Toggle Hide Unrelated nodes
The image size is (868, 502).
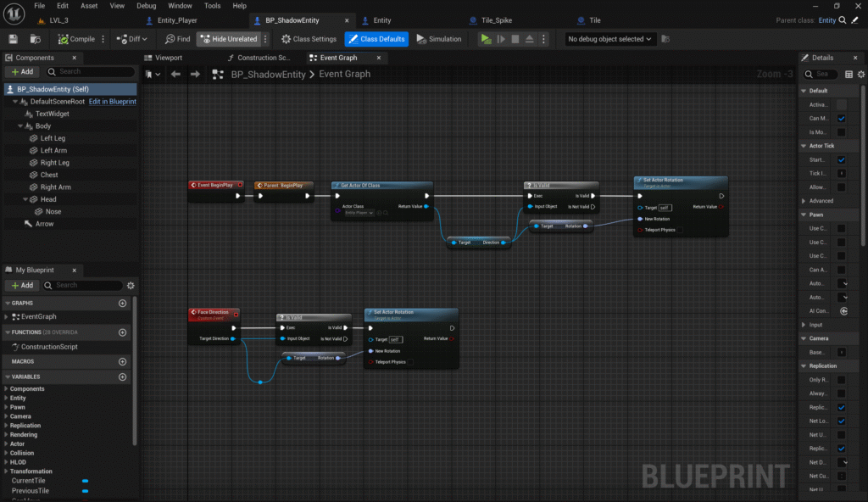click(x=229, y=39)
